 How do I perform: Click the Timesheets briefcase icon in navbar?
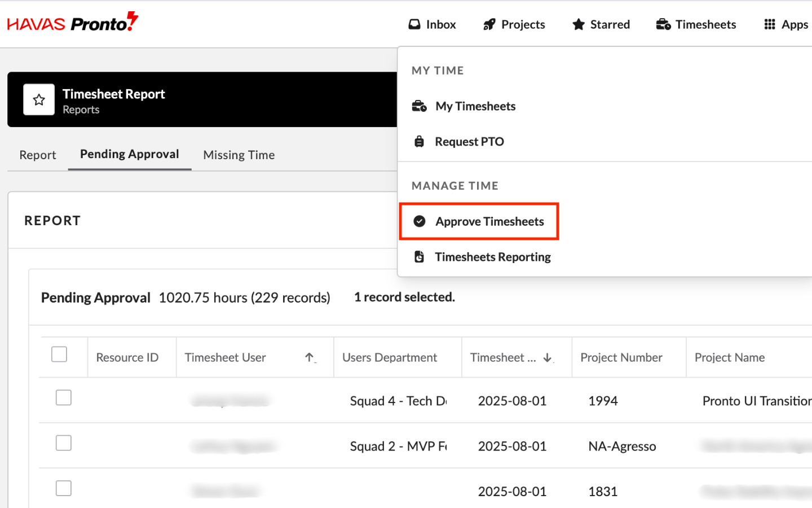(663, 24)
